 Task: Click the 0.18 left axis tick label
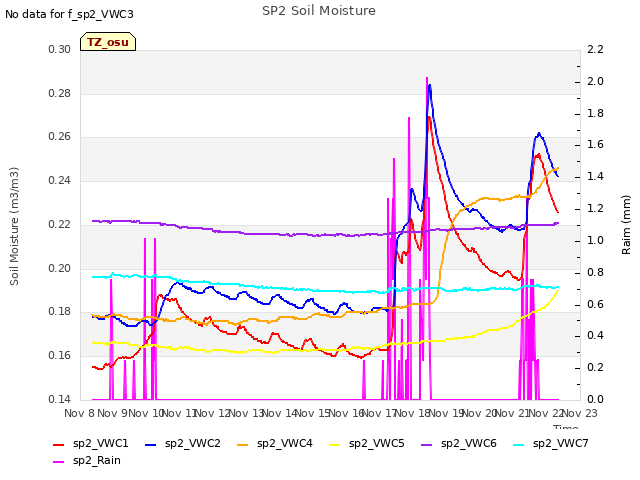(x=60, y=312)
